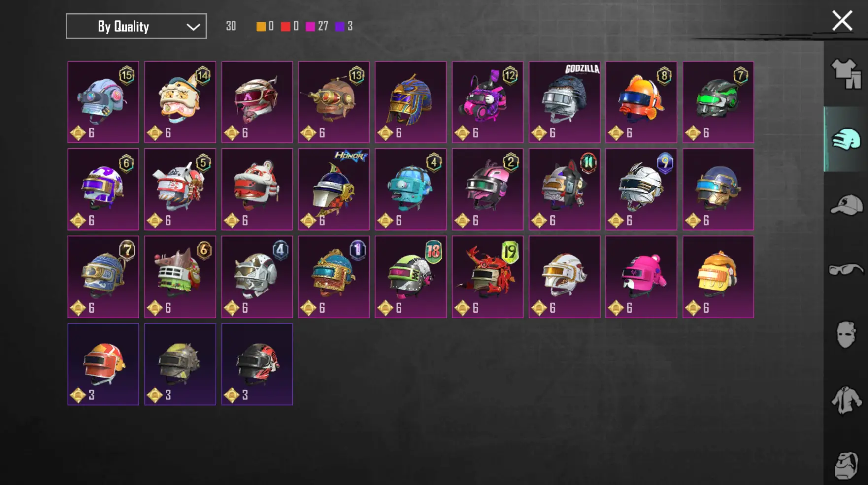
Task: Select the Godzilla helmet skin
Action: tap(565, 102)
